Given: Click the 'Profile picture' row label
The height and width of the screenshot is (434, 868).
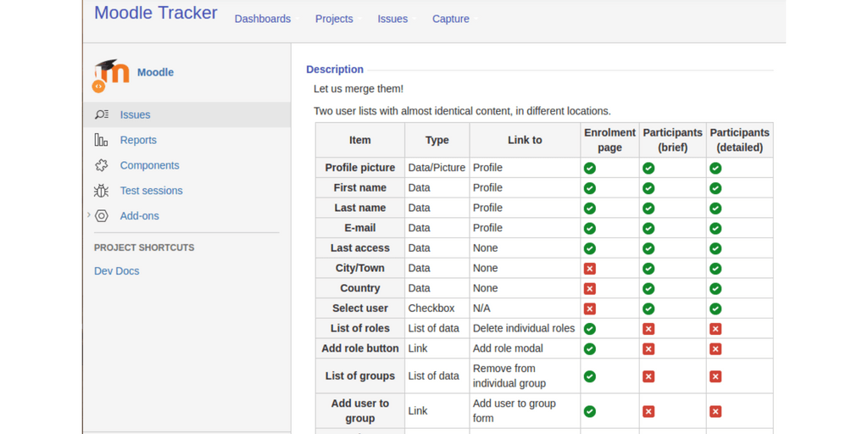Looking at the screenshot, I should coord(360,168).
